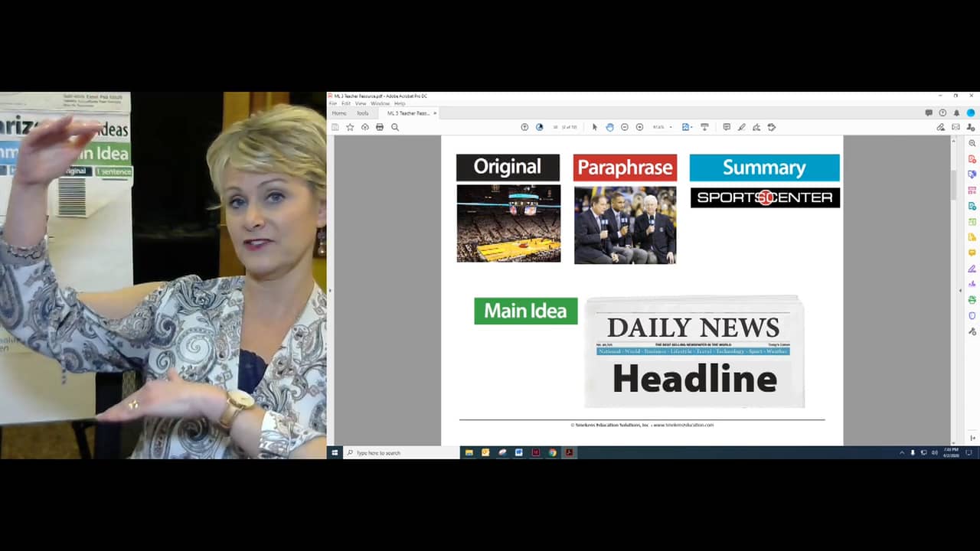Open the Edit menu

click(346, 103)
